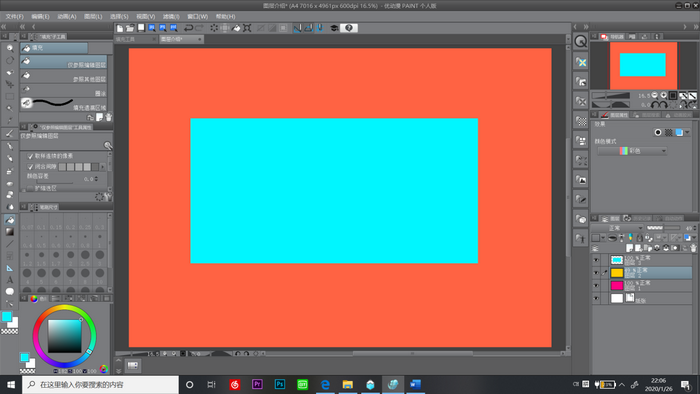Select 仅参照编辑图层 sub tool

tap(63, 62)
